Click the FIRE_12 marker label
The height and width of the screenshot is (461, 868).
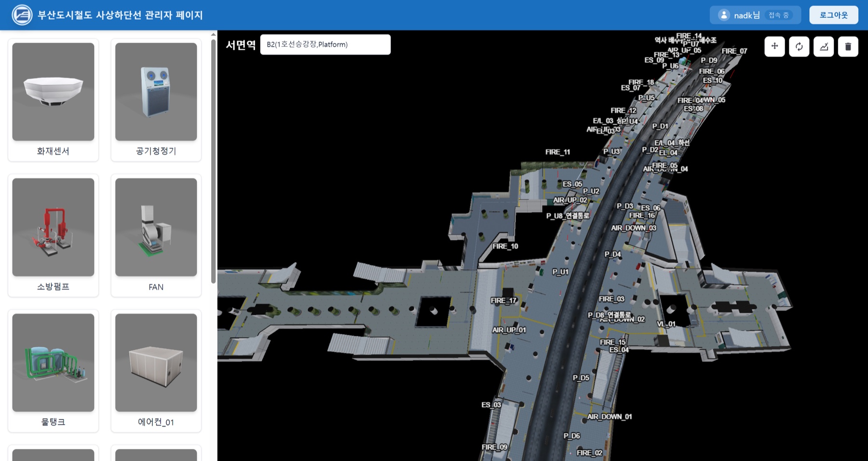(624, 111)
